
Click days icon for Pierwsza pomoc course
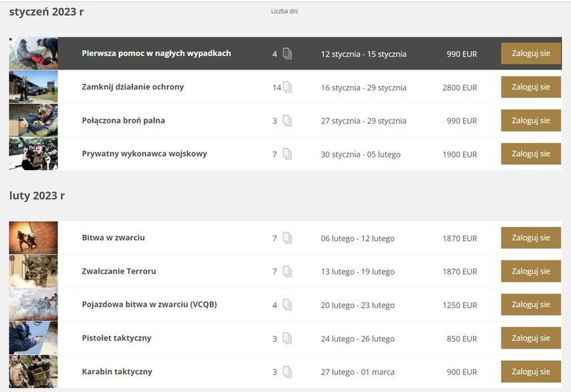pos(287,53)
